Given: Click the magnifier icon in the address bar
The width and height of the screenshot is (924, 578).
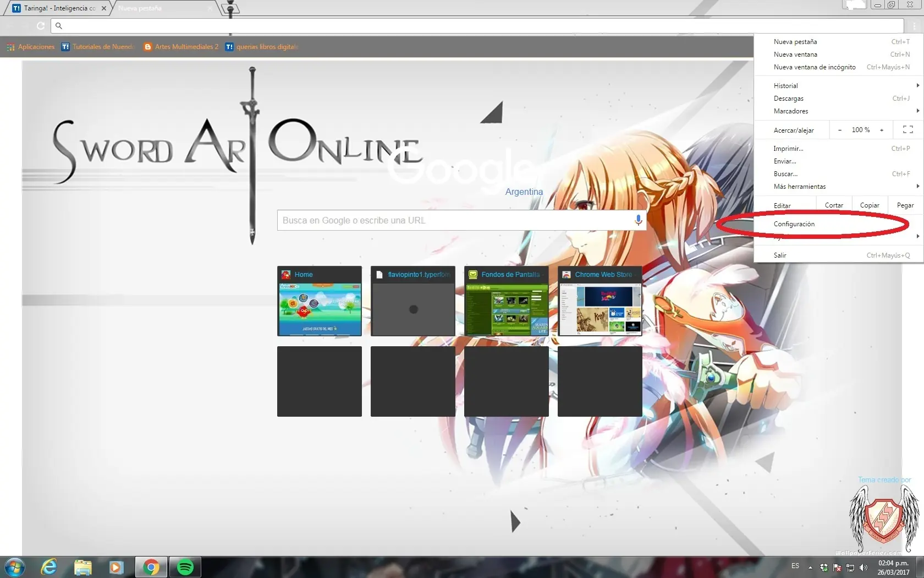Looking at the screenshot, I should click(59, 26).
